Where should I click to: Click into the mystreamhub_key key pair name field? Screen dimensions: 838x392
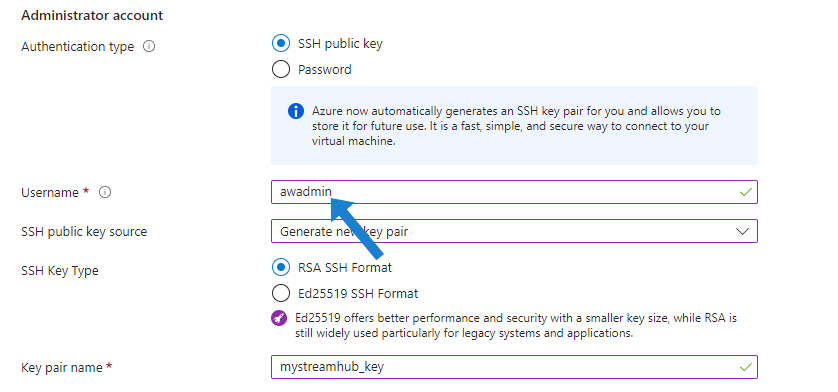coord(514,367)
